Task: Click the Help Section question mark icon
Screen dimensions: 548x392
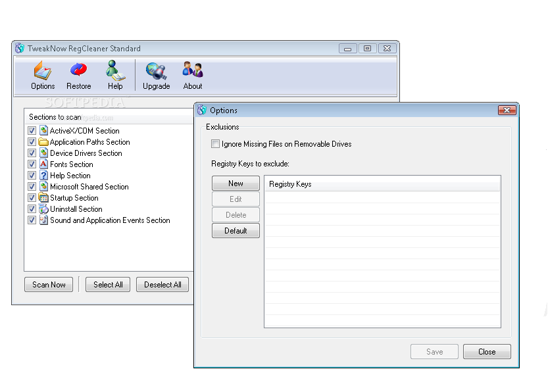Action: click(43, 176)
